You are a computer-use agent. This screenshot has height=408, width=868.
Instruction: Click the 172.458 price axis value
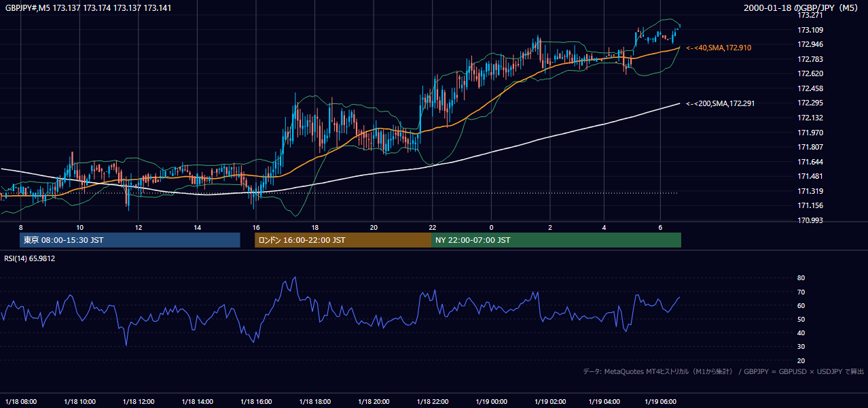click(810, 88)
